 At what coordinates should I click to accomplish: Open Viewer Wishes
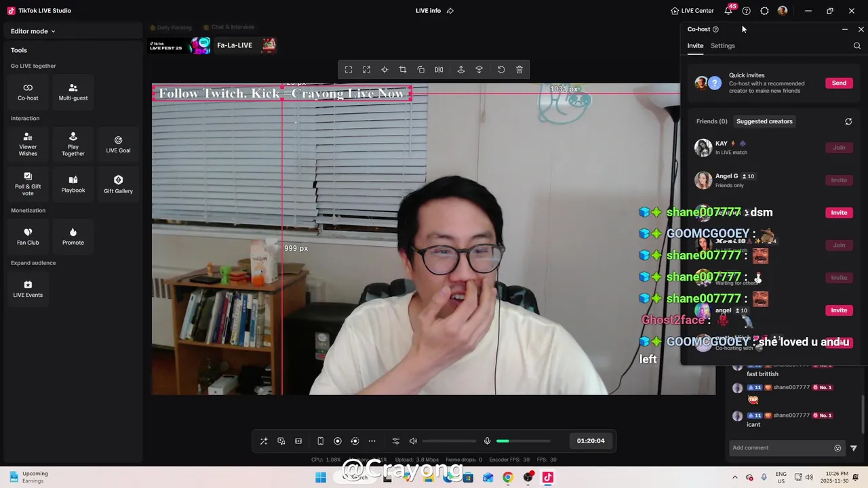28,144
